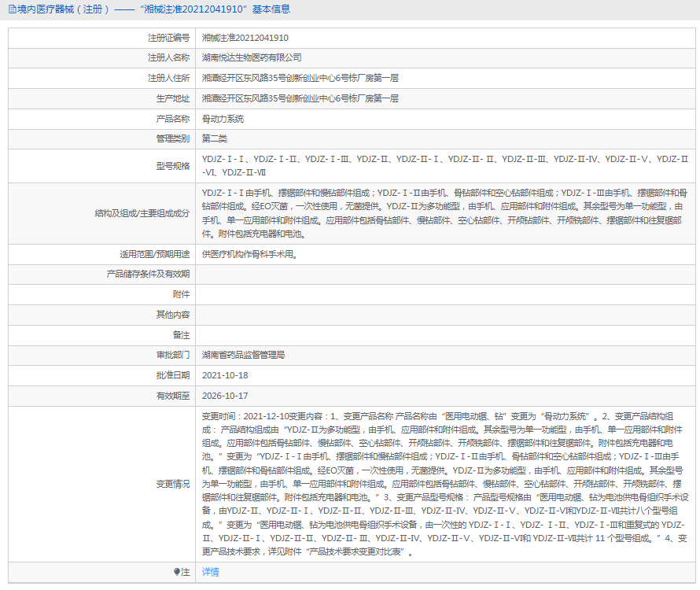This screenshot has width=700, height=590.
Task: Click approval date 2021-10-18
Action: (225, 375)
